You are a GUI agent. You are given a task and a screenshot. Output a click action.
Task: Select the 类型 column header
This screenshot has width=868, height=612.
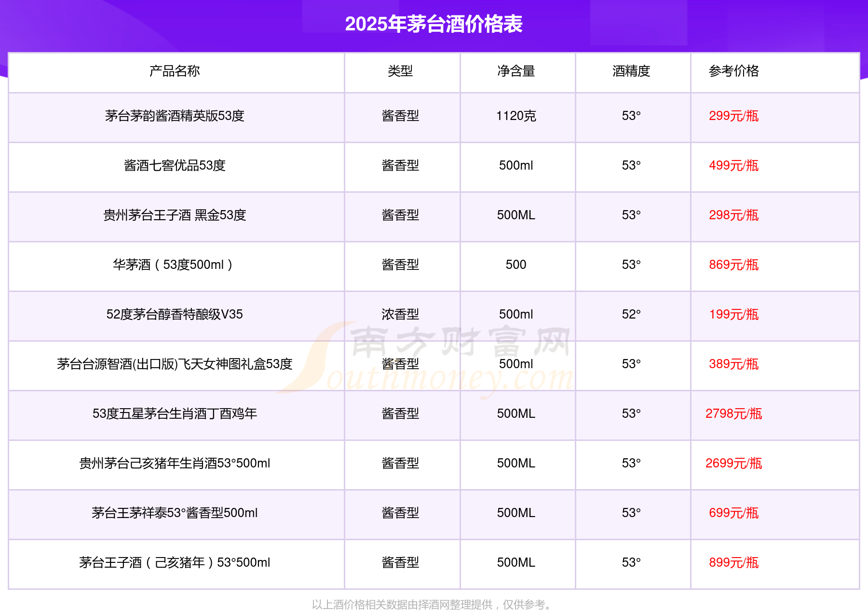[x=400, y=71]
